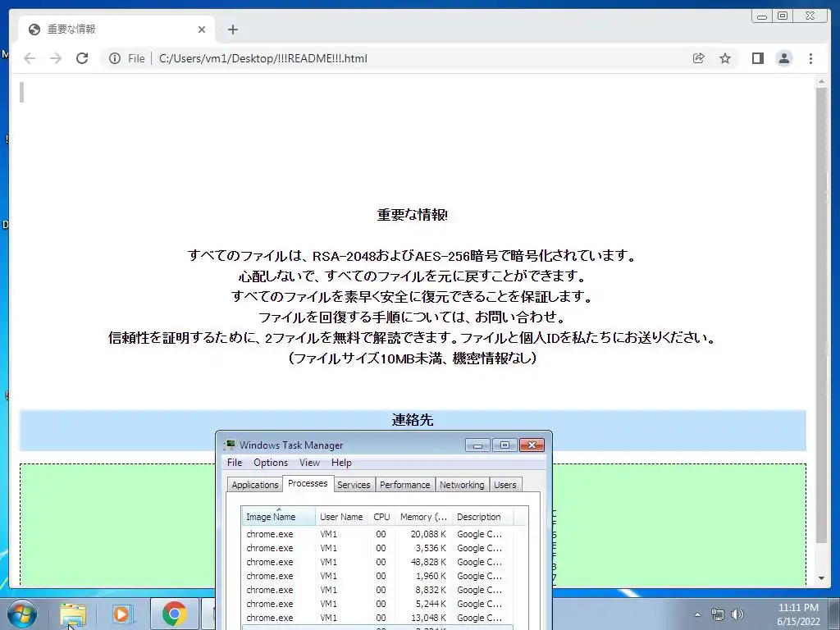
Task: Switch to Chrome taskbar button
Action: 174,614
